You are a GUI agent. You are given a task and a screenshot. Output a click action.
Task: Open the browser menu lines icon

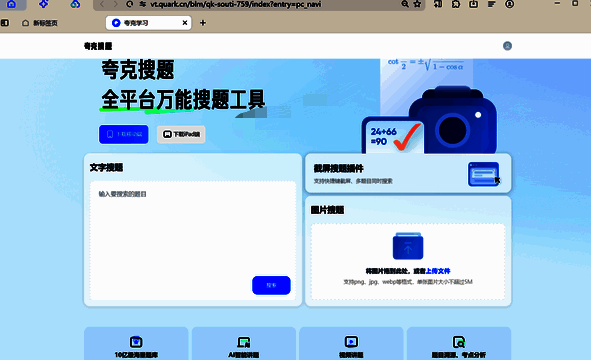[x=491, y=4]
